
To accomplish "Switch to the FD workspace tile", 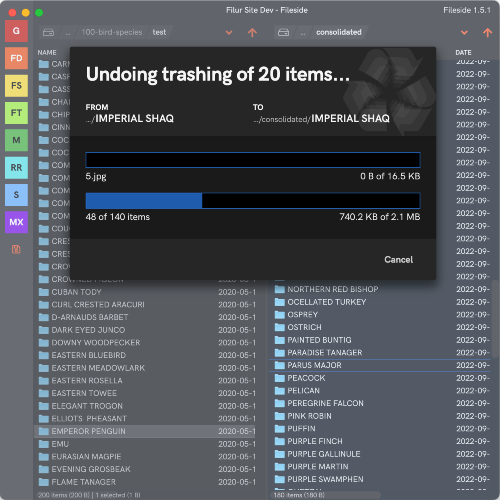I will pyautogui.click(x=16, y=58).
